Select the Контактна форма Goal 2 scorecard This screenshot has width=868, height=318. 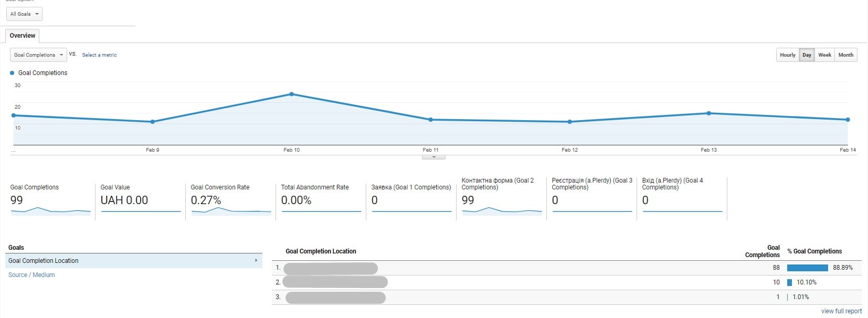pyautogui.click(x=502, y=198)
